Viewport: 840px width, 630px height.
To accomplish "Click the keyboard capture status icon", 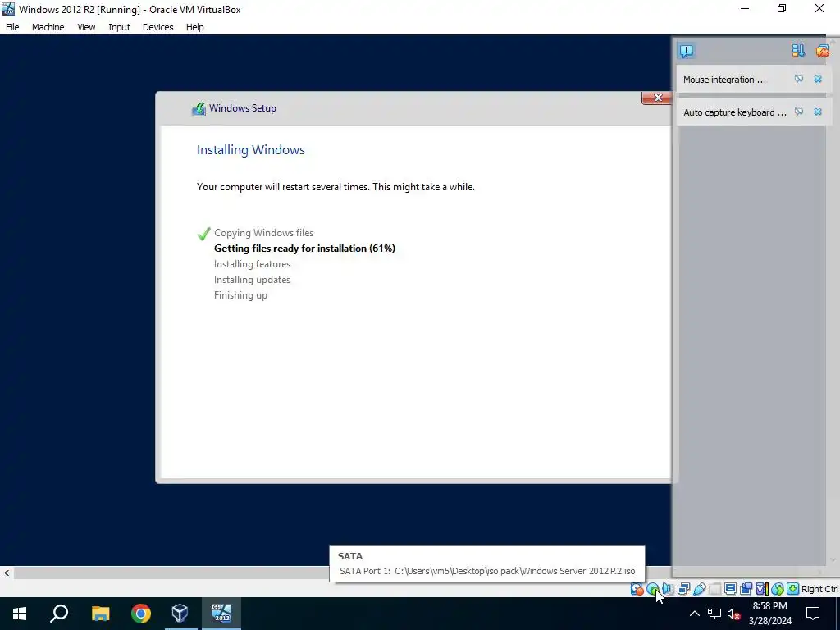I will pos(792,589).
